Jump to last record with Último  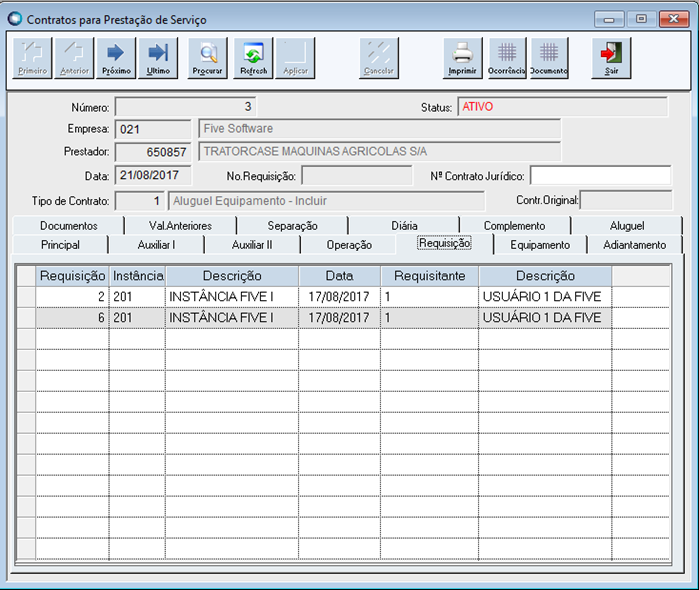pyautogui.click(x=158, y=58)
